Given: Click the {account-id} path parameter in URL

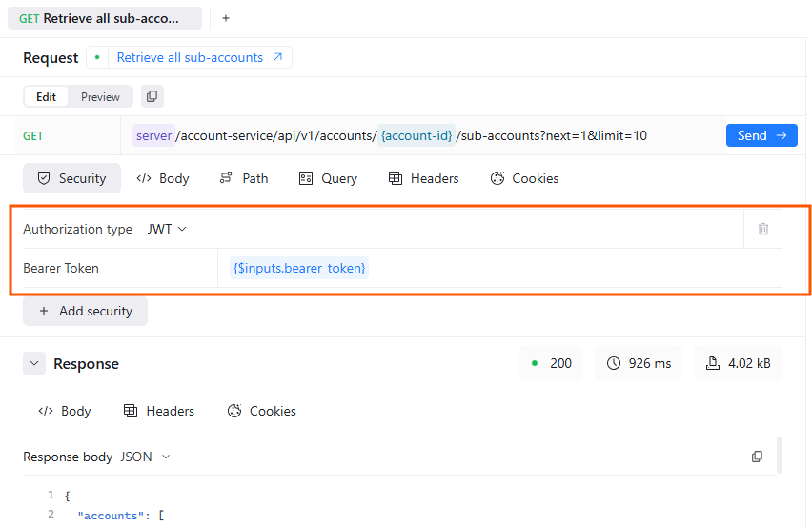Looking at the screenshot, I should click(x=416, y=135).
